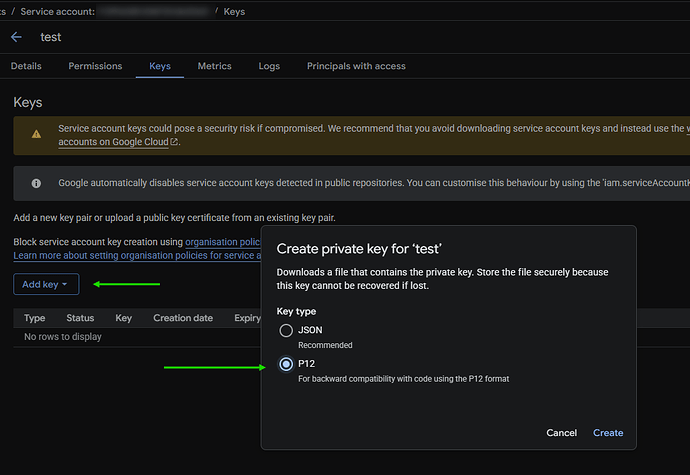The height and width of the screenshot is (475, 690).
Task: Select the JSON key type radio button
Action: [287, 330]
